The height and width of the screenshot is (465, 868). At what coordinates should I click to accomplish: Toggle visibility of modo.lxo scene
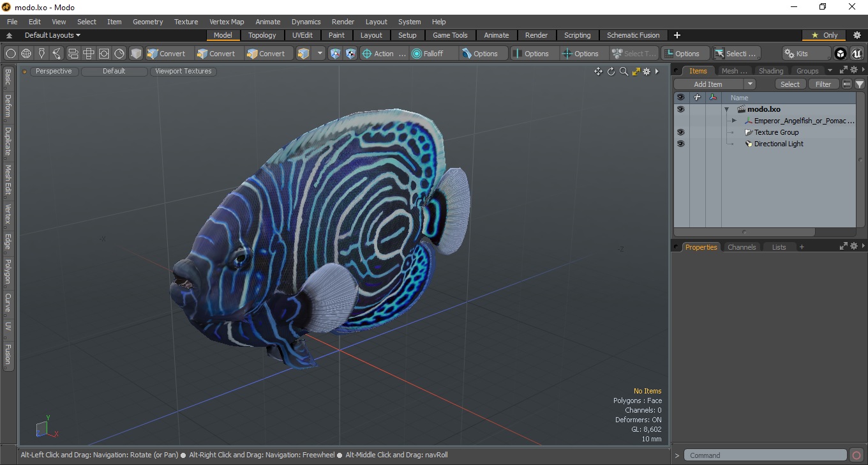[x=680, y=109]
